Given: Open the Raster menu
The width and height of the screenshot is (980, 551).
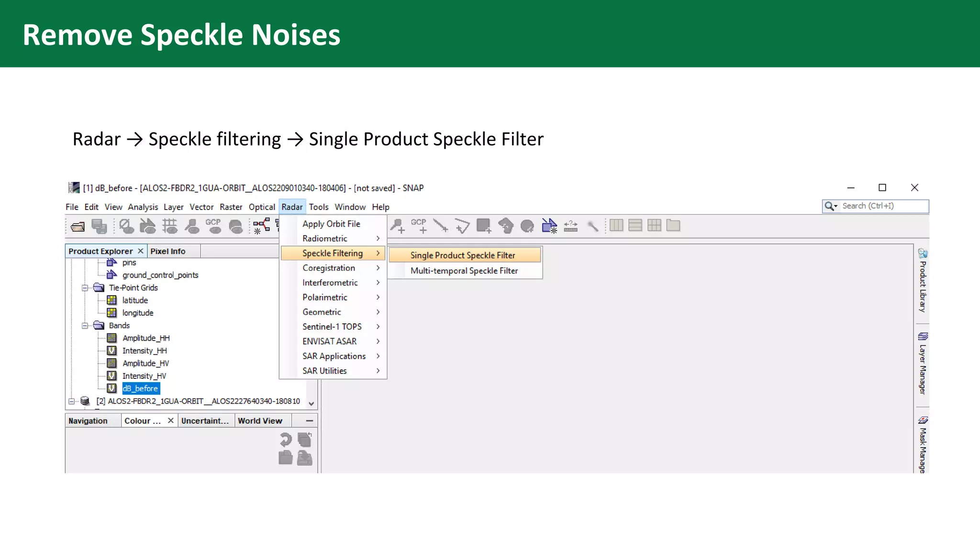Looking at the screenshot, I should (231, 207).
